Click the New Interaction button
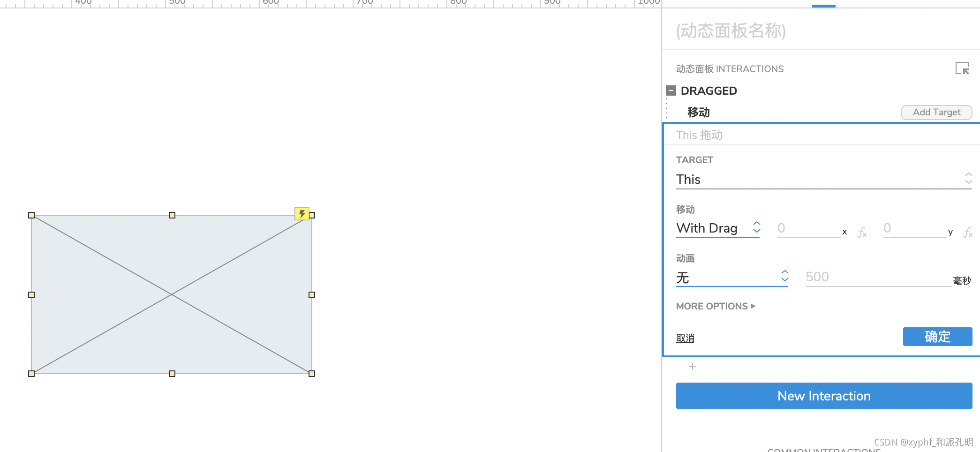 824,396
